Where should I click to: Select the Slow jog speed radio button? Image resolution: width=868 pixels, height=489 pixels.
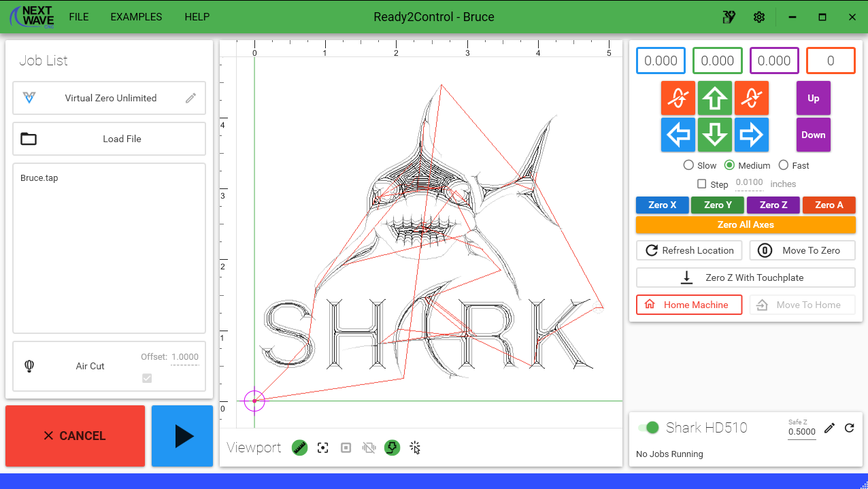click(688, 165)
